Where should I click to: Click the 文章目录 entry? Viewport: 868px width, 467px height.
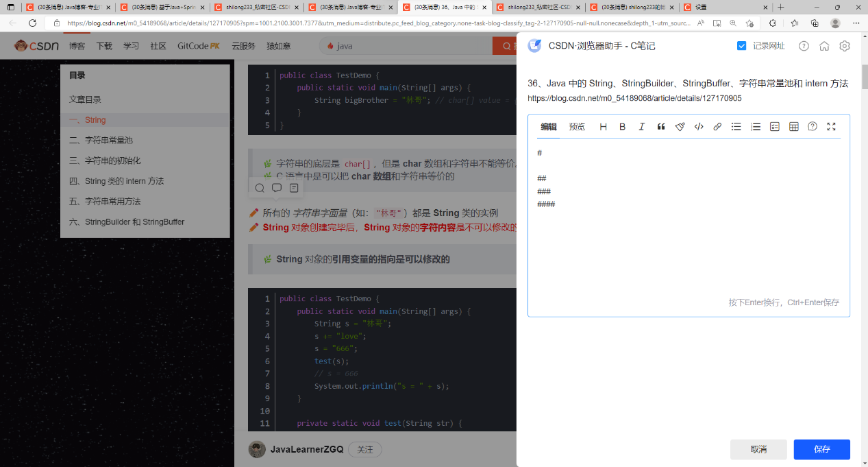coord(85,99)
